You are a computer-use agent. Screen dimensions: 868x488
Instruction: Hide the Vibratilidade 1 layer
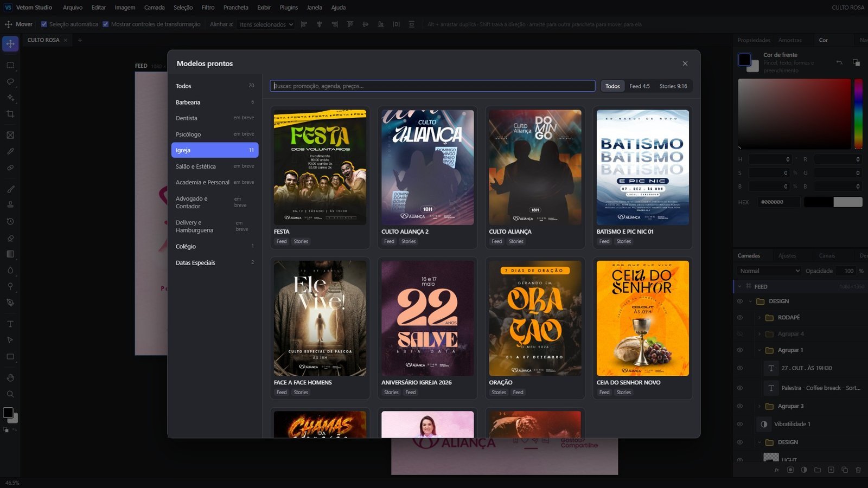point(739,424)
